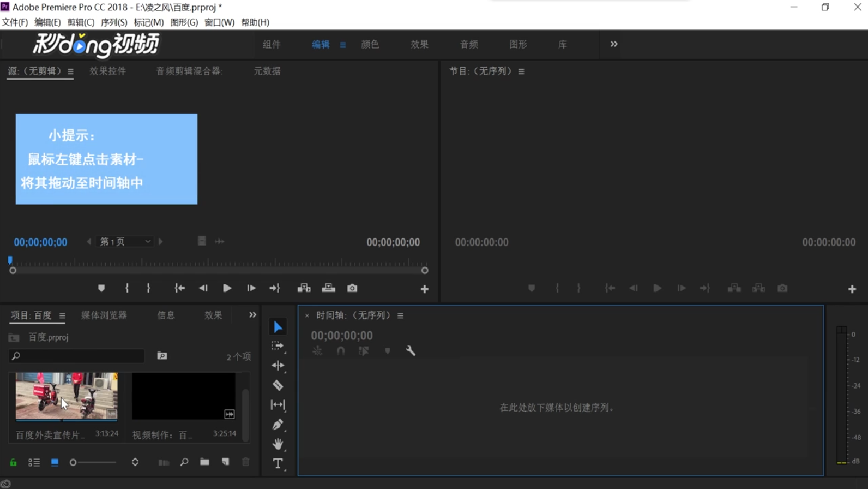Screen dimensions: 868x489
Task: Click New Item icon in project panel
Action: click(x=226, y=462)
